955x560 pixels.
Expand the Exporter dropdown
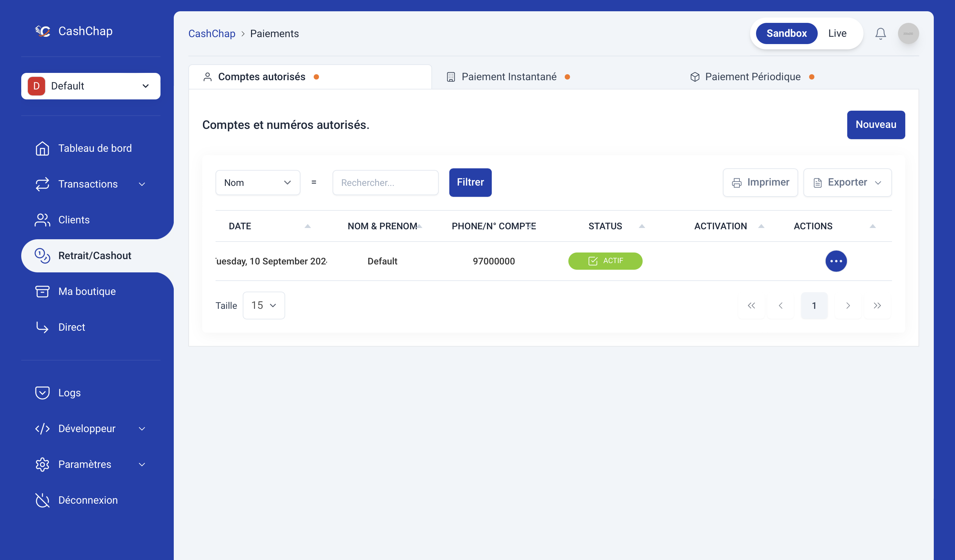[847, 183]
